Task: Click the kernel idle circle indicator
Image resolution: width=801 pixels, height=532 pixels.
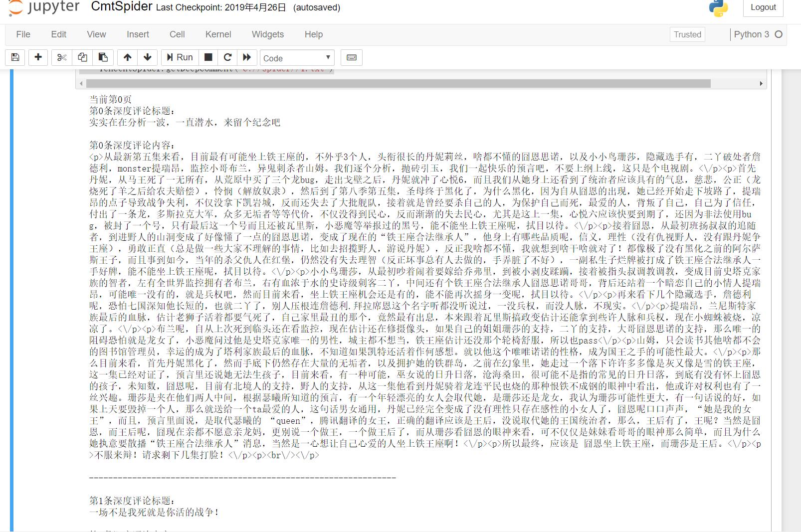Action: click(779, 34)
